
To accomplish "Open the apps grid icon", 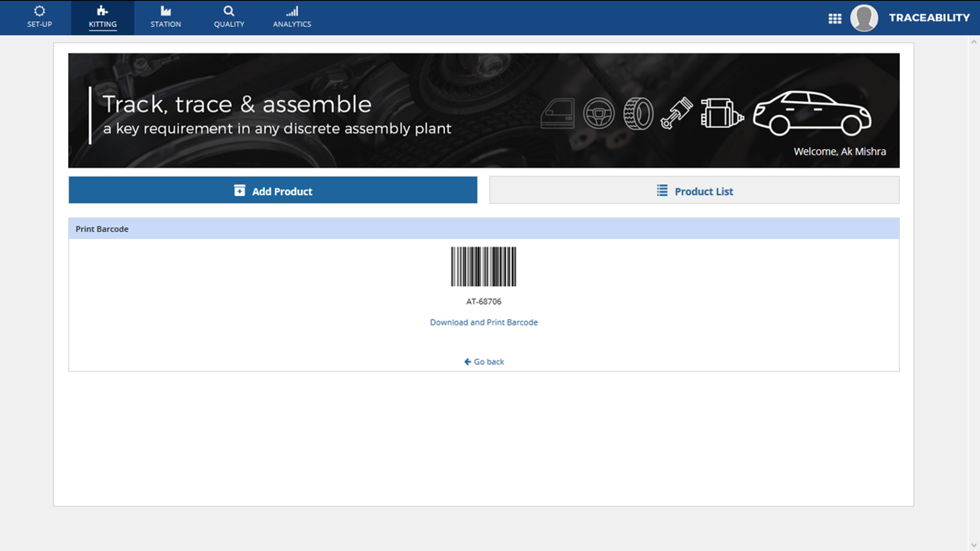I will click(835, 18).
